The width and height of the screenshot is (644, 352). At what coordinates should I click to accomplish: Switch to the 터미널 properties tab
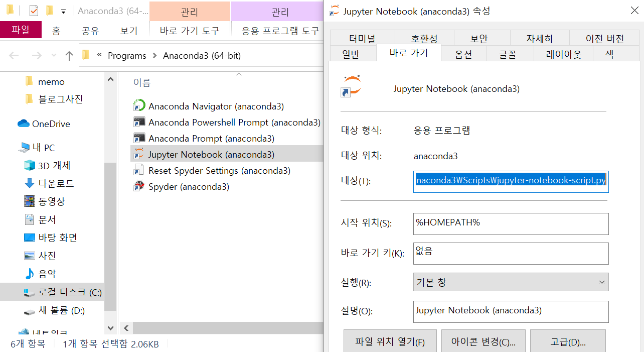point(362,39)
